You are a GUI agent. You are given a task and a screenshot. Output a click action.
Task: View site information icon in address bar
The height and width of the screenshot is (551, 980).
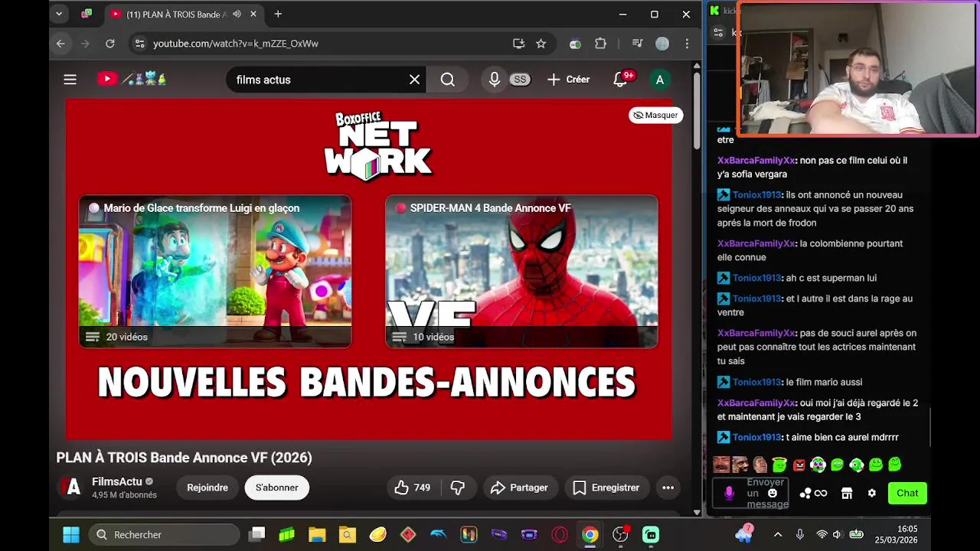(x=139, y=44)
